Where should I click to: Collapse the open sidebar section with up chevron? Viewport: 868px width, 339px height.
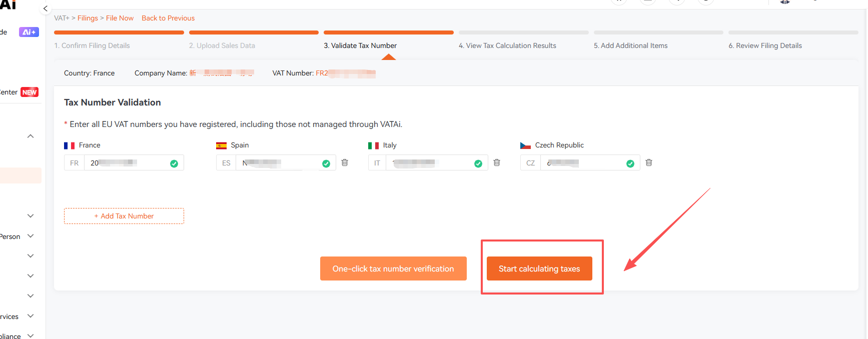pyautogui.click(x=31, y=136)
